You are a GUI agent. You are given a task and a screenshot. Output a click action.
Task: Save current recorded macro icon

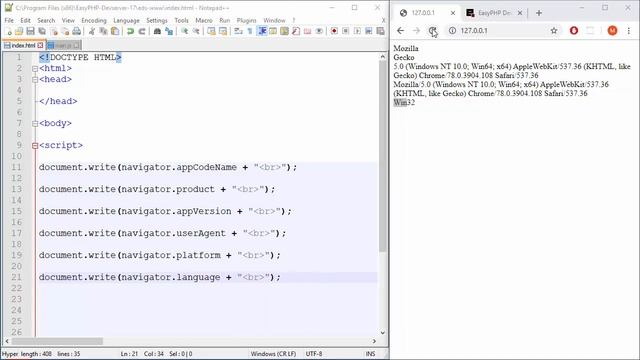[x=380, y=31]
